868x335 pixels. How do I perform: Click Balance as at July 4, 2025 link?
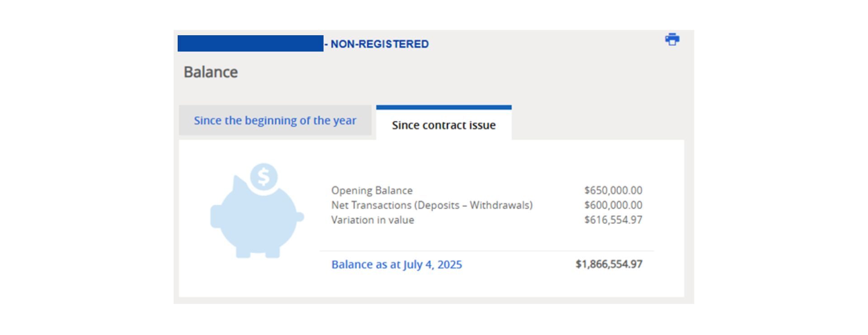click(396, 264)
